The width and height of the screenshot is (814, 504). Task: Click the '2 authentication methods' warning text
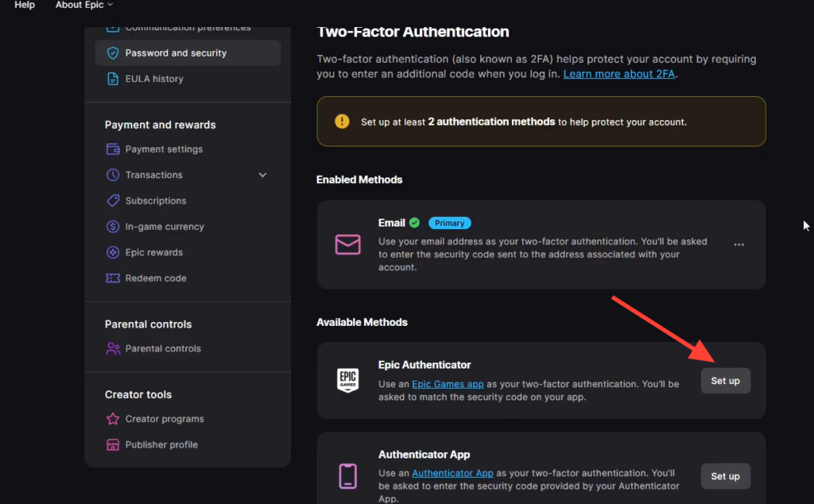(491, 122)
